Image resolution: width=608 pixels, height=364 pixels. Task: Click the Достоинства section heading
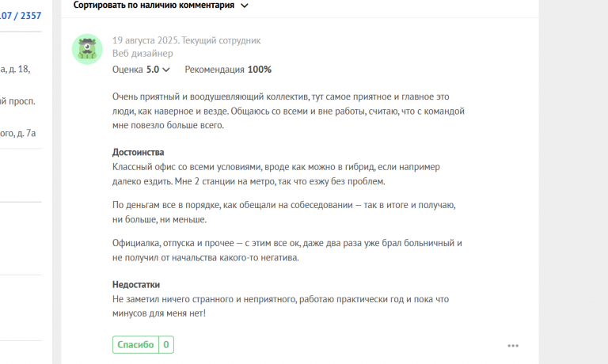click(x=138, y=153)
